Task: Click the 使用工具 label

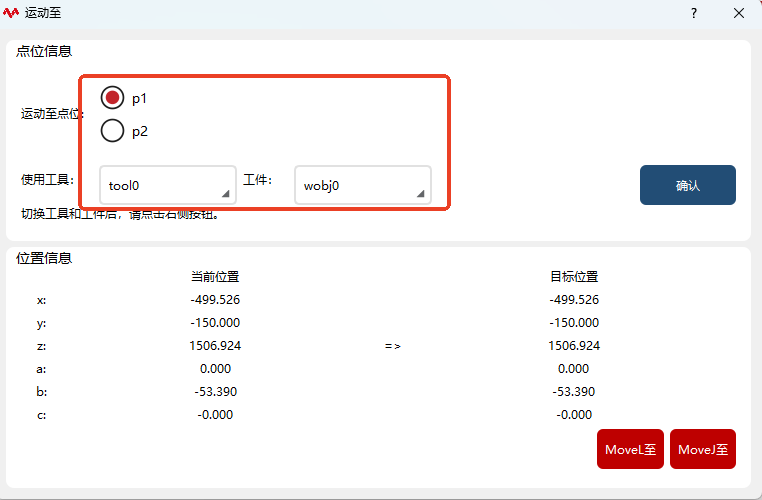Action: pos(47,180)
